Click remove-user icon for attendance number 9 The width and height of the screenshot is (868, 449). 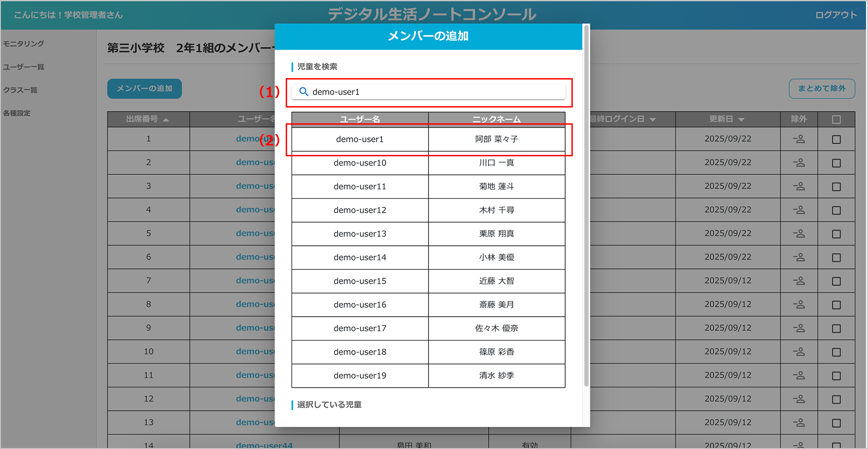(799, 328)
